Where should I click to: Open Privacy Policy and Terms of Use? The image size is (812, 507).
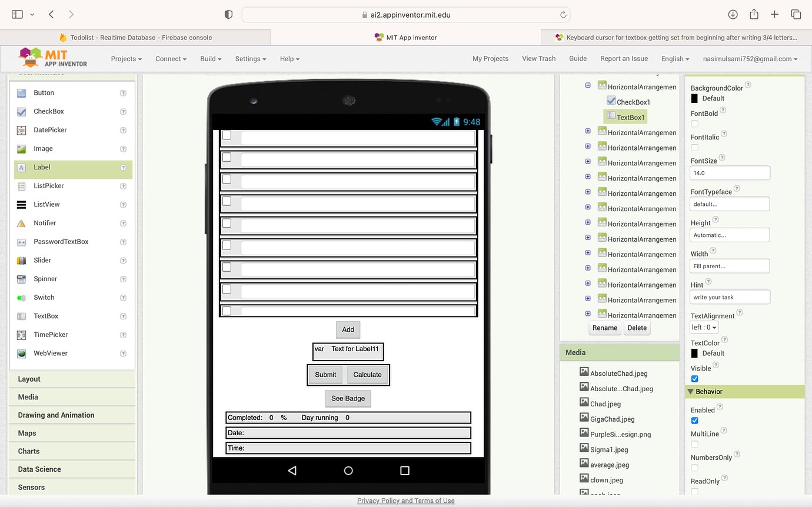405,501
